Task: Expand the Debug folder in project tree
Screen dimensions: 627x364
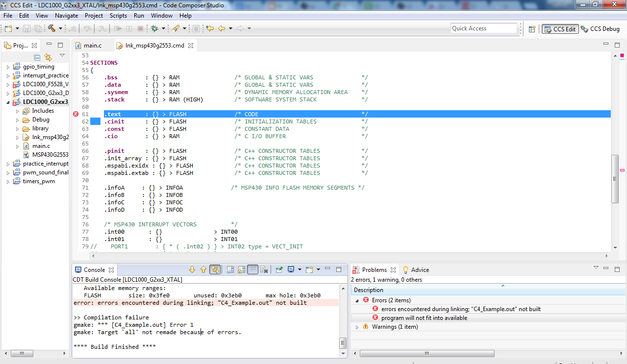Action: (x=17, y=120)
